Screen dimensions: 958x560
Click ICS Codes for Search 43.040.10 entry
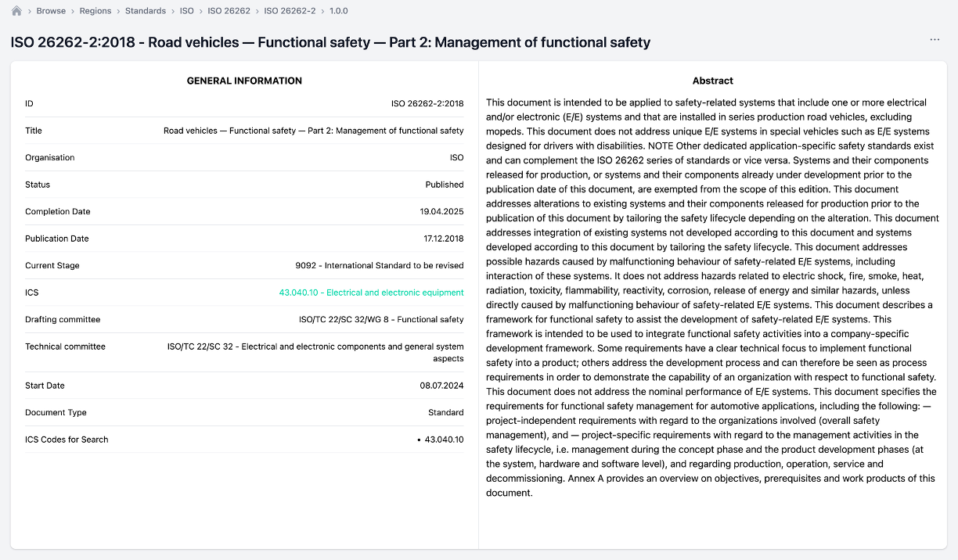444,440
